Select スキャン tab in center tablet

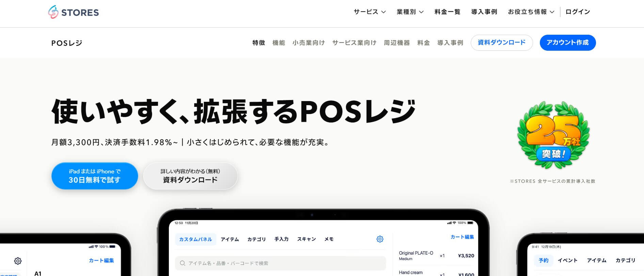pyautogui.click(x=306, y=239)
